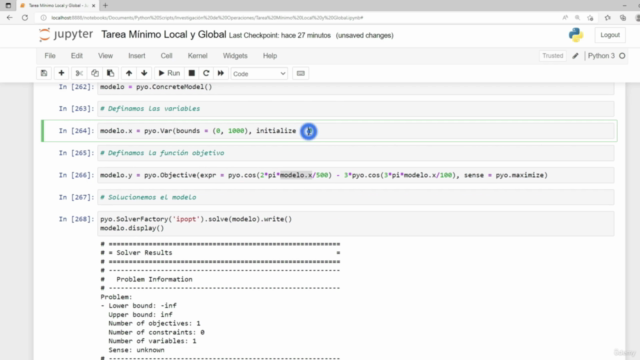The height and width of the screenshot is (360, 640).
Task: Click output text Number of objectives: 1
Action: point(154,323)
